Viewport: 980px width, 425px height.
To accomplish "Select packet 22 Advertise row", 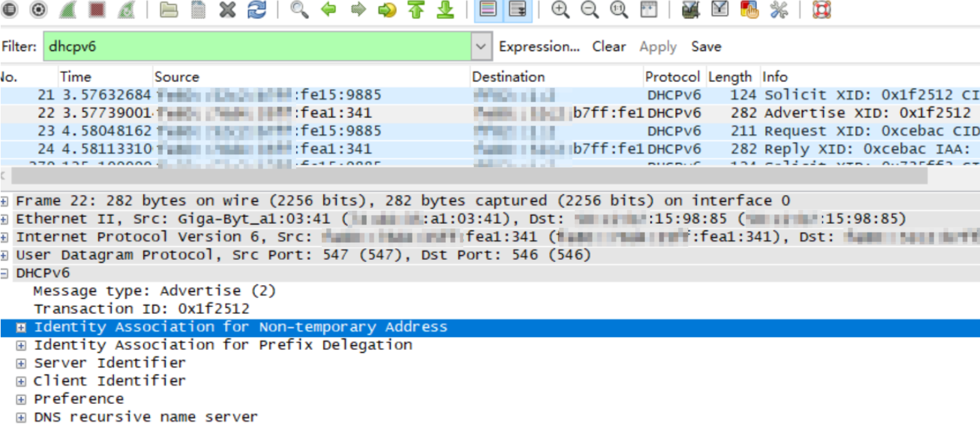I will click(490, 113).
